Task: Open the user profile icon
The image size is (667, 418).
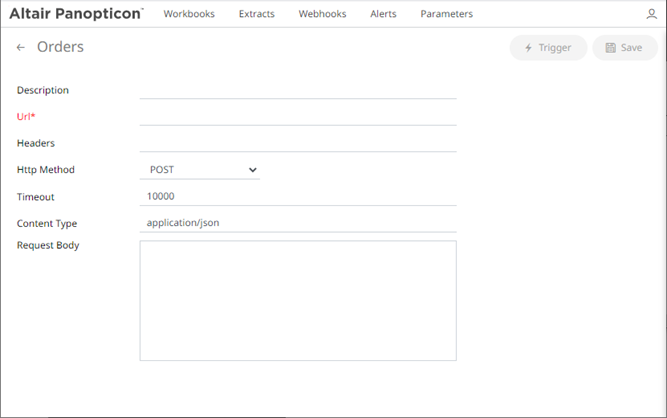Action: tap(651, 14)
